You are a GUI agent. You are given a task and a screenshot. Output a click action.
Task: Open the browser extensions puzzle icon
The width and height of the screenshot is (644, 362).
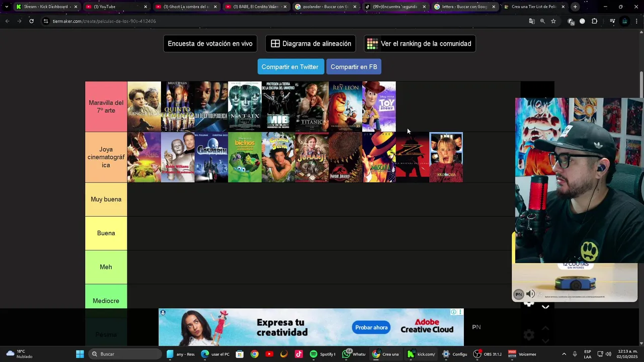pos(595,21)
